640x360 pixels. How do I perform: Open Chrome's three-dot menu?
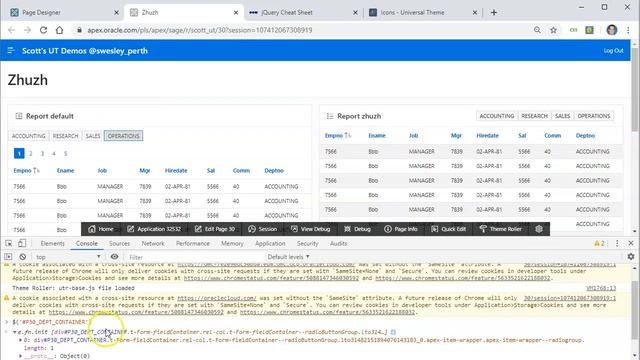(x=628, y=30)
